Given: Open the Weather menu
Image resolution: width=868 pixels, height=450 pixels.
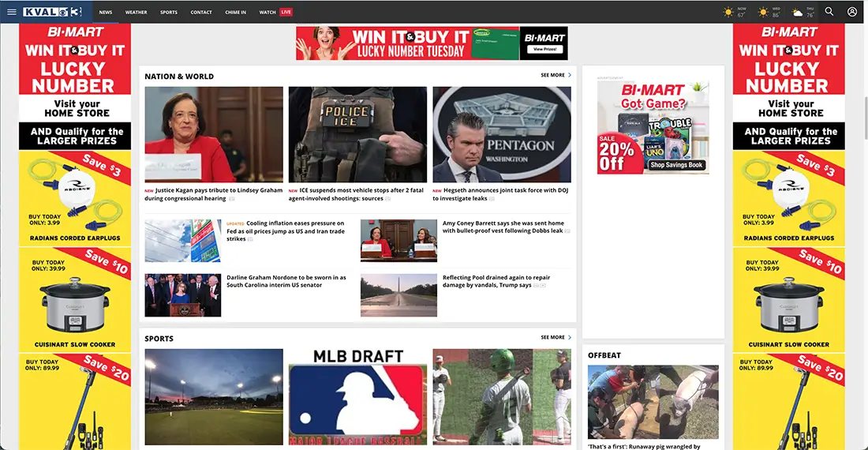Looking at the screenshot, I should 137,12.
